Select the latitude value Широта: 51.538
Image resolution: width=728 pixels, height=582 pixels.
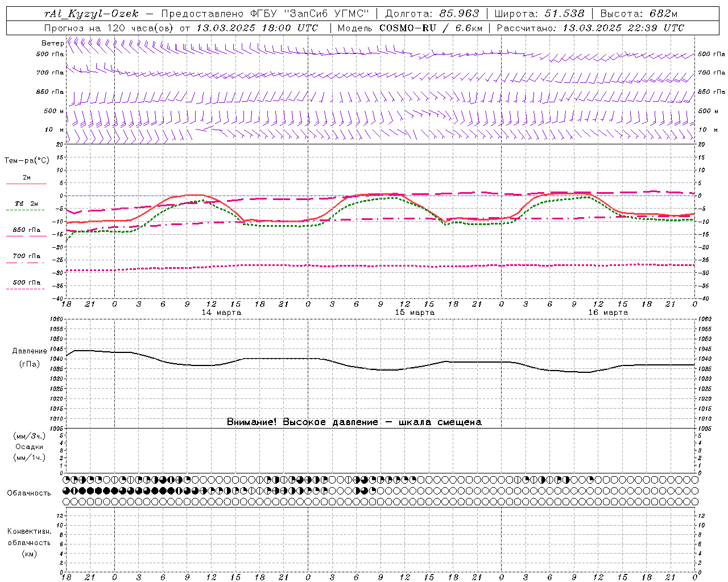[539, 14]
